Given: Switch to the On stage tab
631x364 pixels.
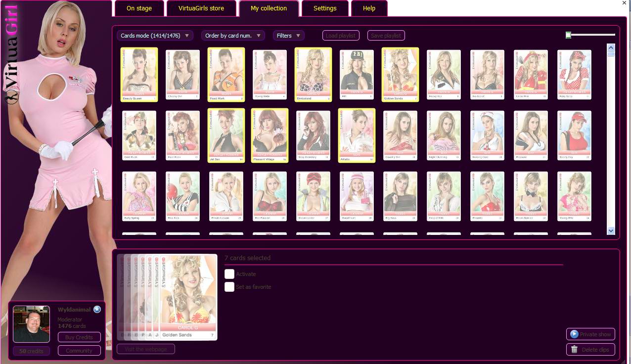Looking at the screenshot, I should coord(139,8).
